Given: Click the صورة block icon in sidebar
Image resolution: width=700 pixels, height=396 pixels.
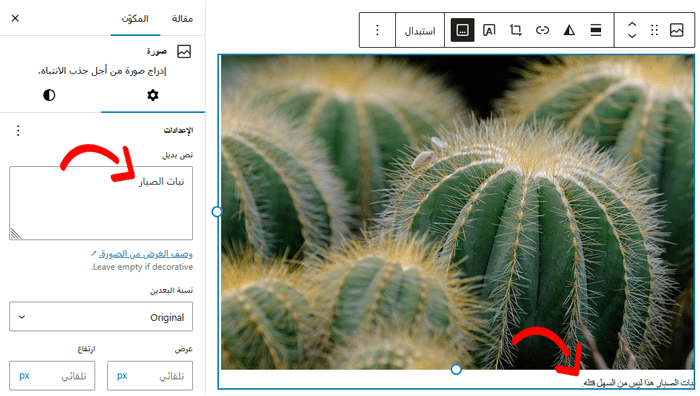Looking at the screenshot, I should [184, 51].
